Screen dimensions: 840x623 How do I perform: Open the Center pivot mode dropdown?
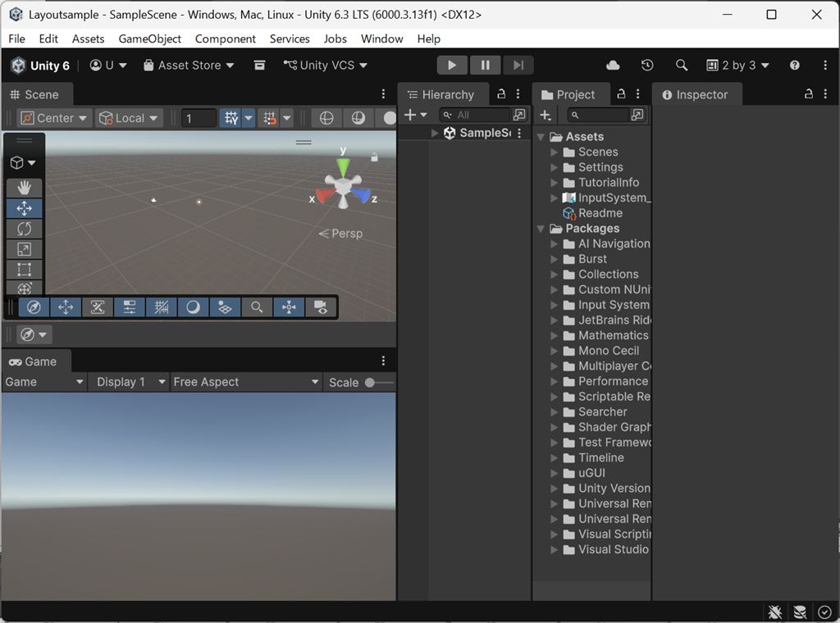coord(52,117)
